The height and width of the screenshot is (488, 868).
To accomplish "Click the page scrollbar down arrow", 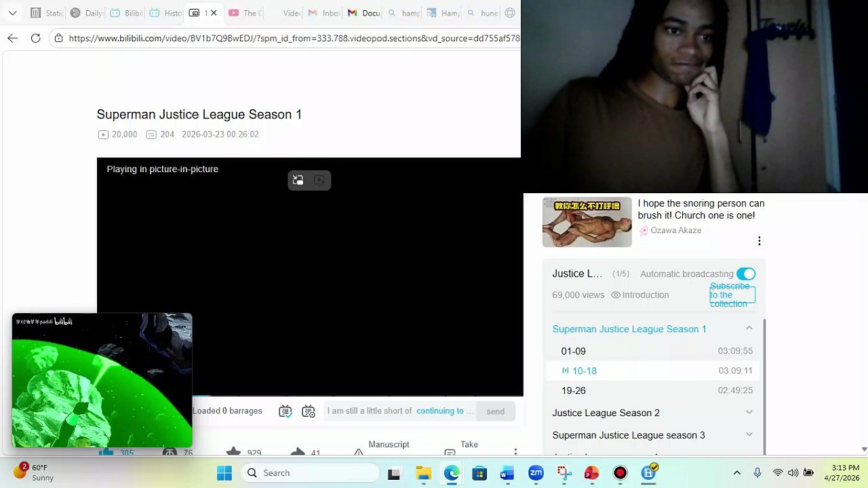I will pyautogui.click(x=864, y=449).
